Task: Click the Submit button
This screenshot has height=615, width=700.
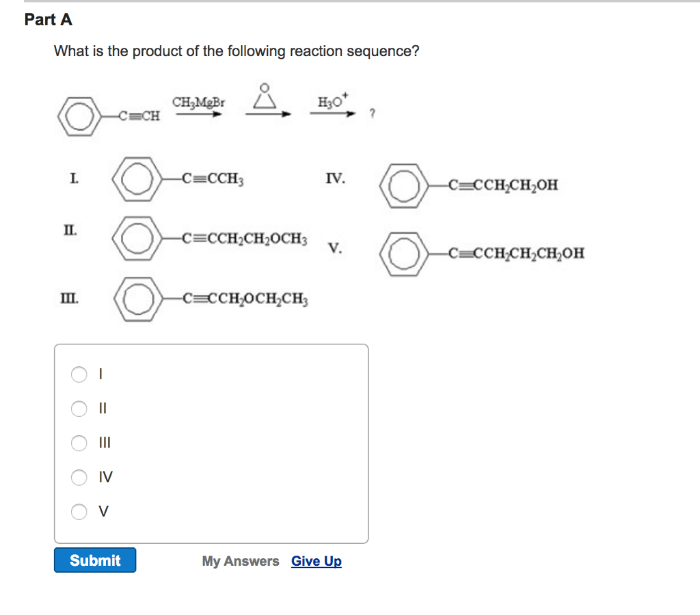Action: coord(94,560)
